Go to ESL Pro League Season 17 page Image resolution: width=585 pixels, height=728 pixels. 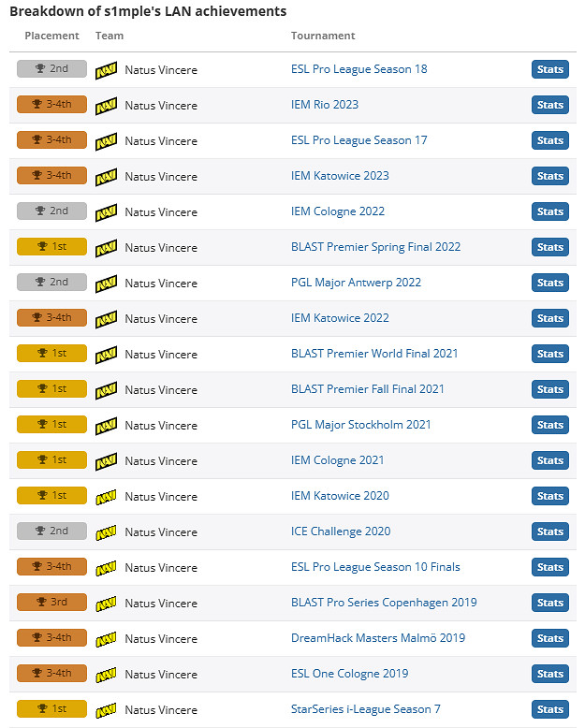[358, 140]
